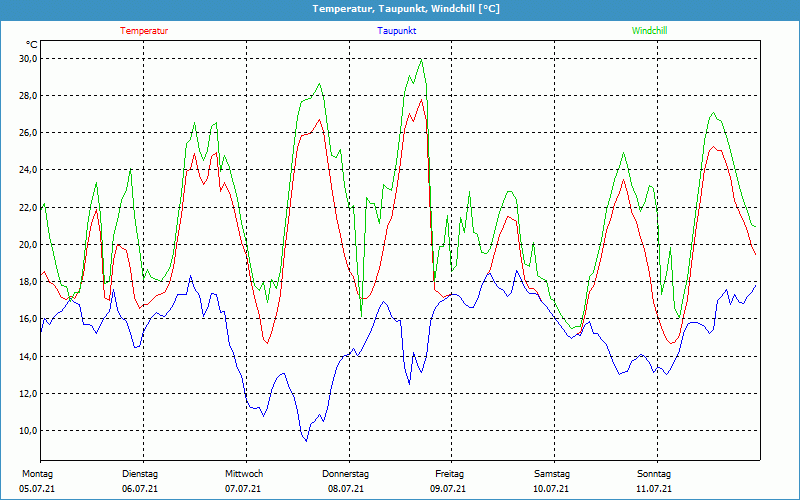800x500 pixels.
Task: Click the date 05.07.21
Action: pyautogui.click(x=37, y=489)
